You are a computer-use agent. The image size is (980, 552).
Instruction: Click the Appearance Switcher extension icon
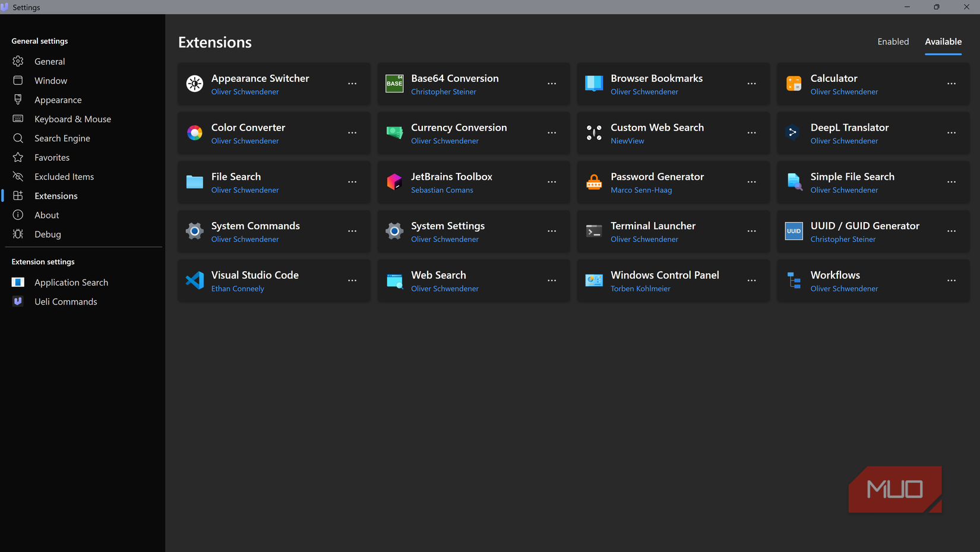pyautogui.click(x=194, y=84)
